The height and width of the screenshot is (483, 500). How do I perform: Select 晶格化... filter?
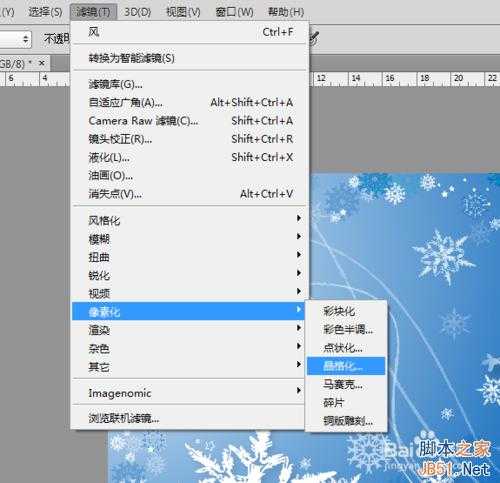click(346, 366)
